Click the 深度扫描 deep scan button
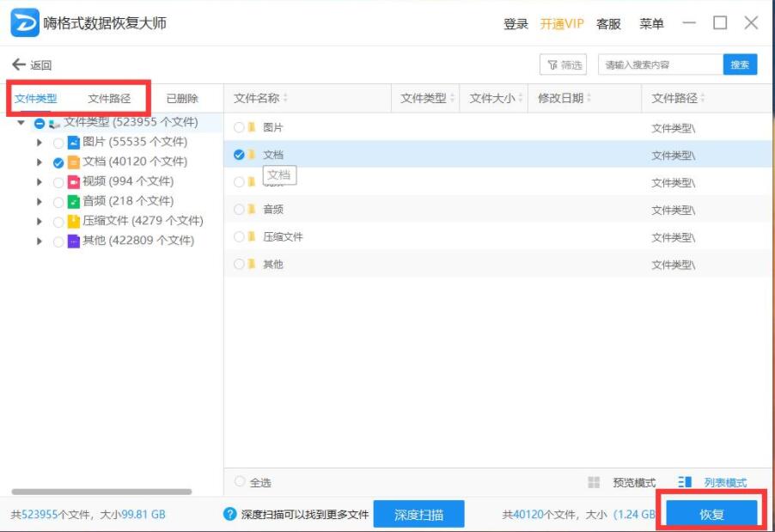The image size is (775, 532). pos(418,514)
